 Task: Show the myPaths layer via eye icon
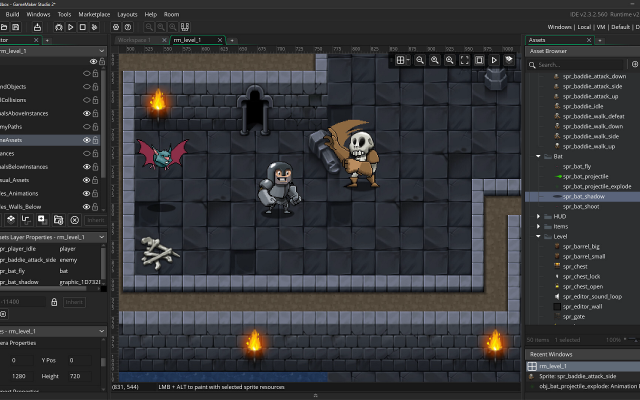(87, 127)
